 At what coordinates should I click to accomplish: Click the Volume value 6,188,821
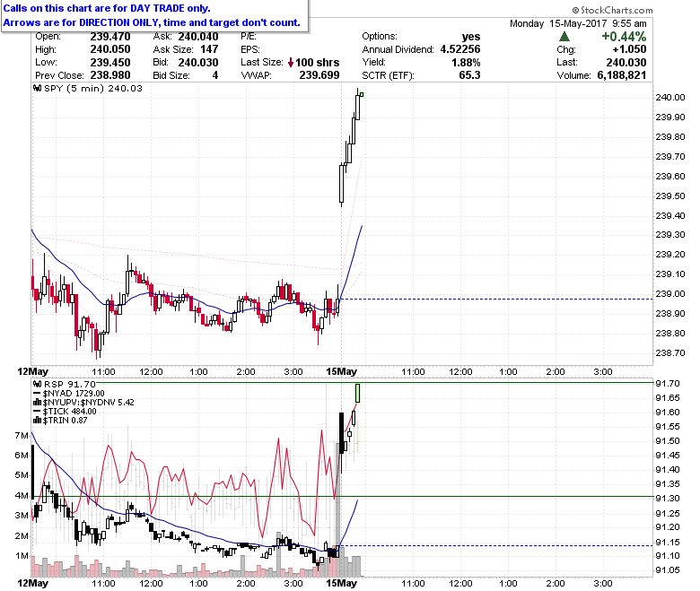click(621, 75)
